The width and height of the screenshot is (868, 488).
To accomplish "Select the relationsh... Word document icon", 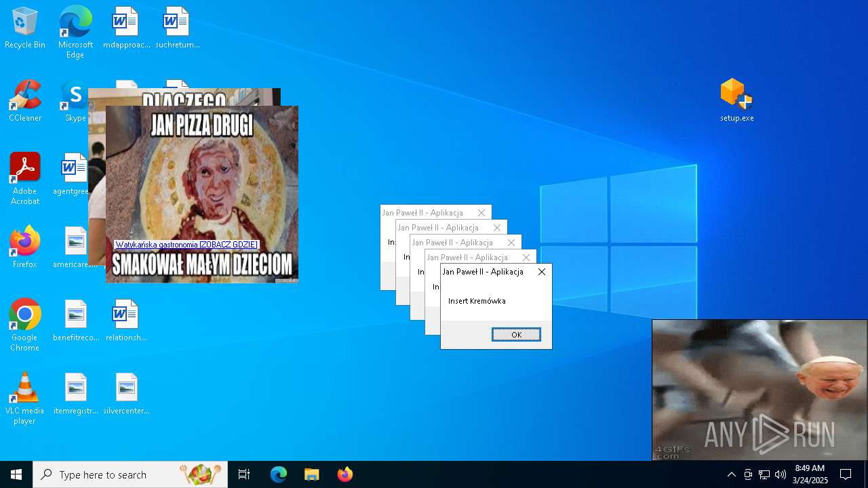I will pos(126,321).
